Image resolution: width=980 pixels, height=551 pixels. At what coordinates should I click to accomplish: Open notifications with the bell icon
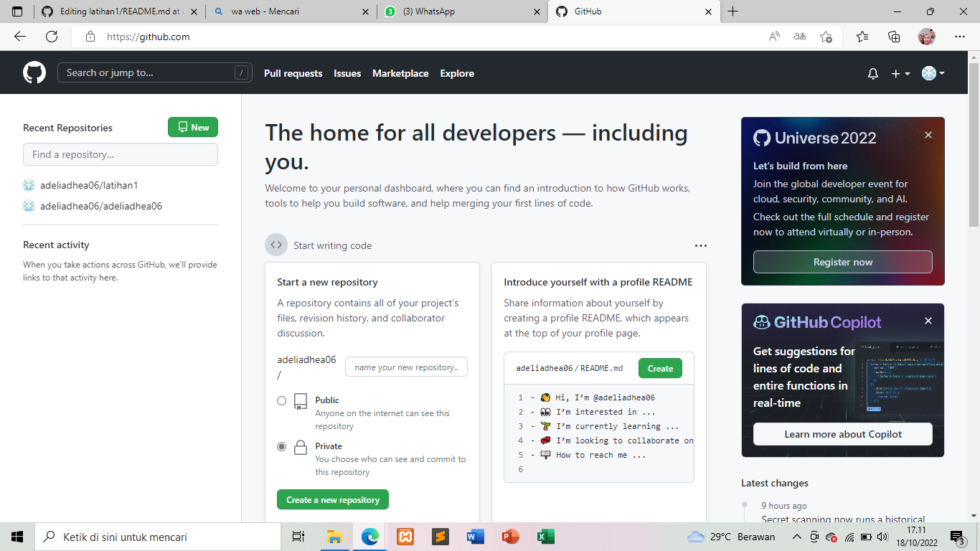coord(872,72)
